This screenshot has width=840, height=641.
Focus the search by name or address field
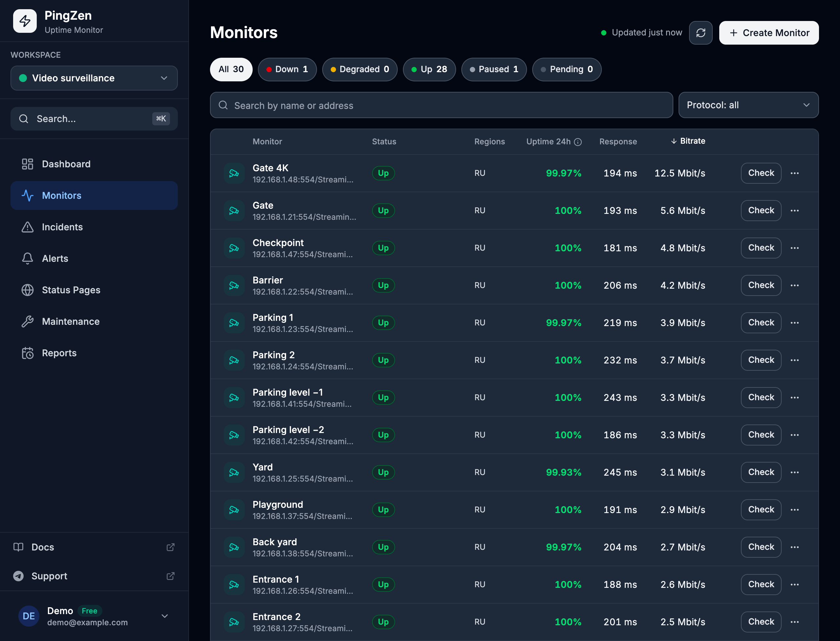point(441,105)
